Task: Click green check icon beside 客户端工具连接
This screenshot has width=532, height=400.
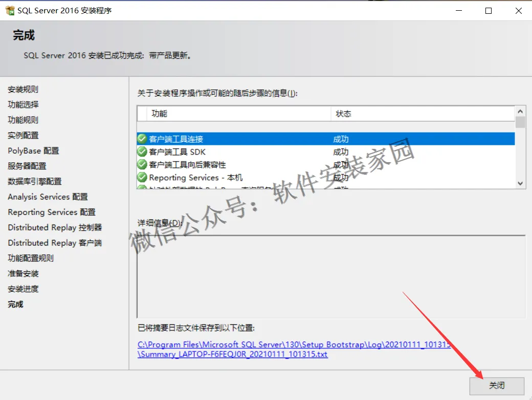Action: (142, 139)
